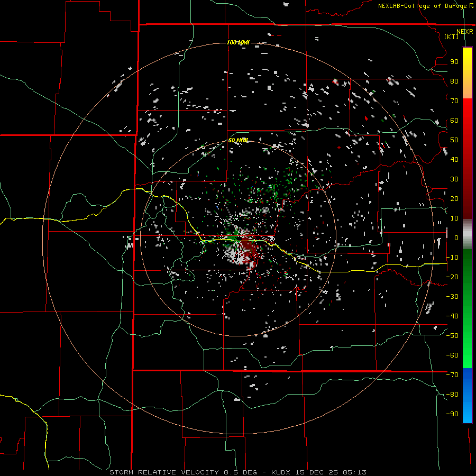Click the "100 NMI" range ring label

pos(239,42)
